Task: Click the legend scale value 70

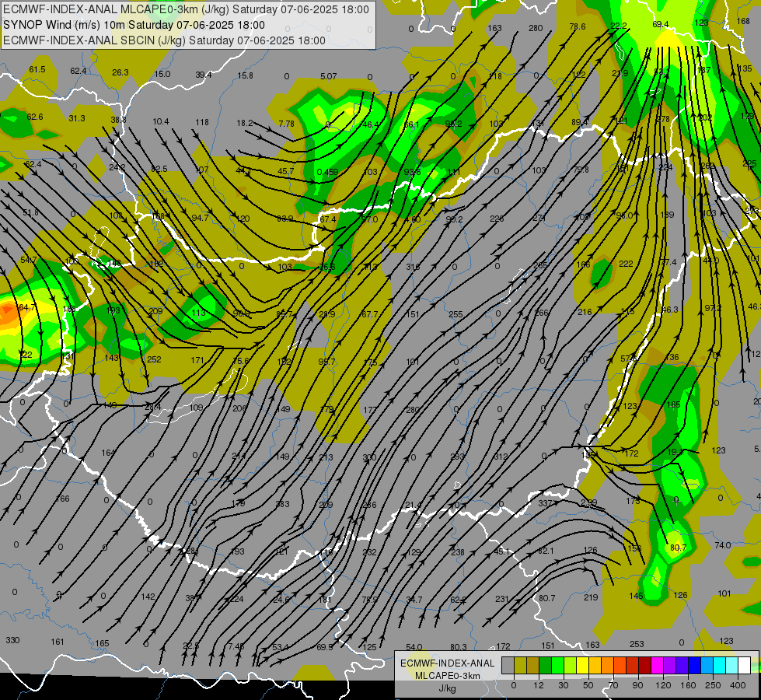Action: (x=613, y=685)
